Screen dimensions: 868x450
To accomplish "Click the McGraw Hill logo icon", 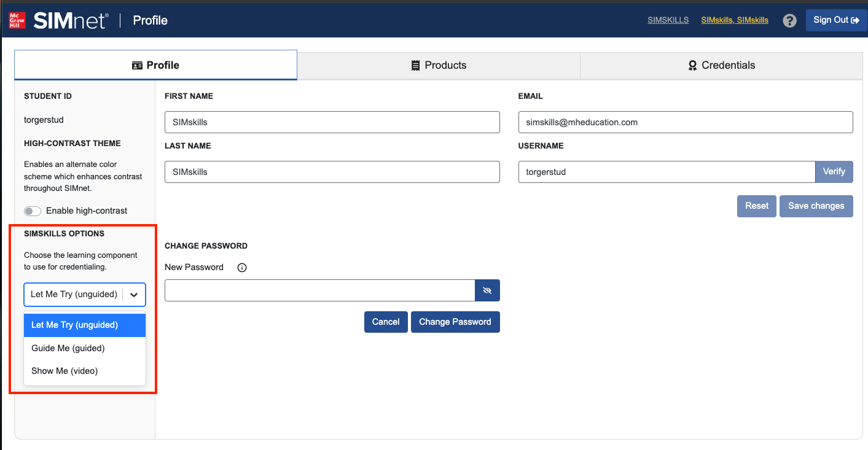I will [17, 20].
